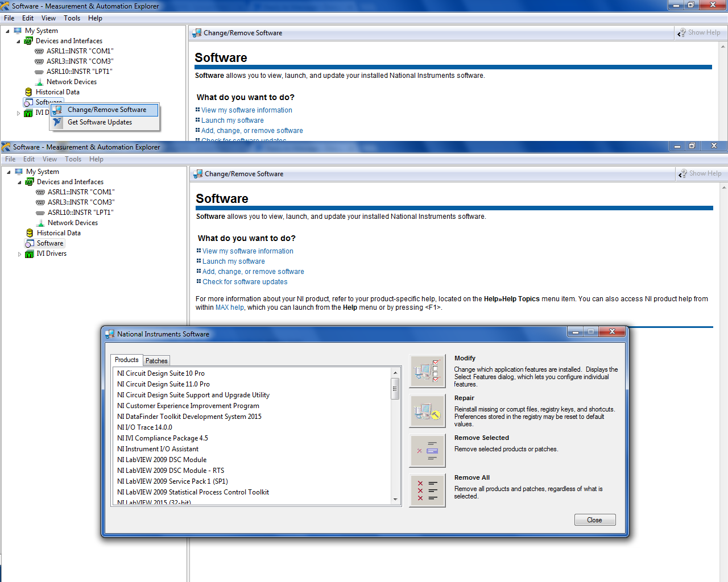Select NI DataFinder Toolkit Development System 2015

pos(189,417)
